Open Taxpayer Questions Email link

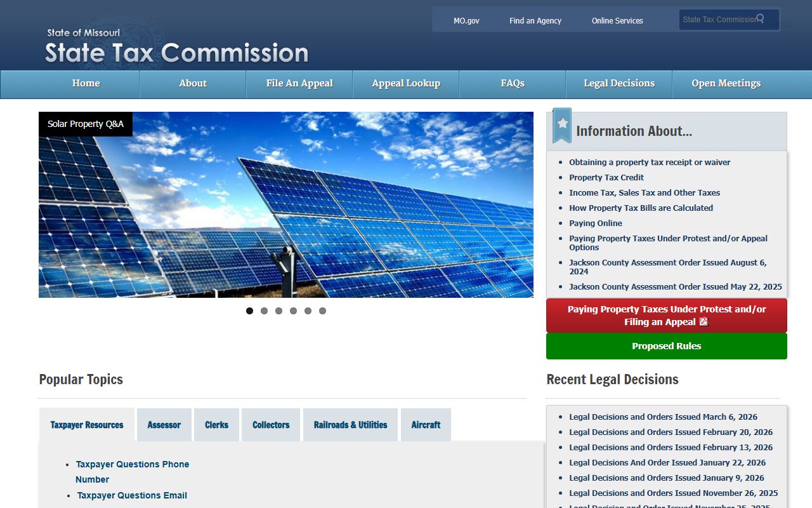[132, 495]
